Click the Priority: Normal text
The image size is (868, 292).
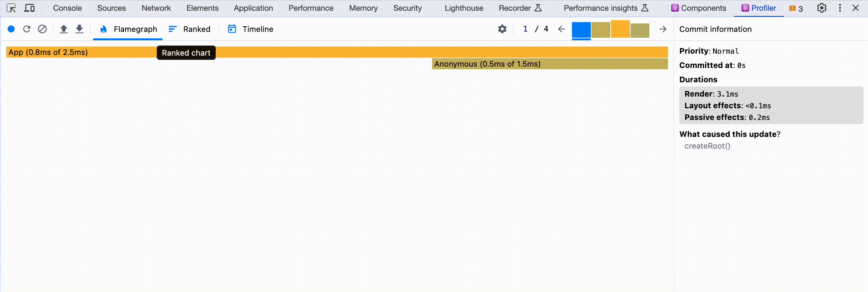point(709,51)
